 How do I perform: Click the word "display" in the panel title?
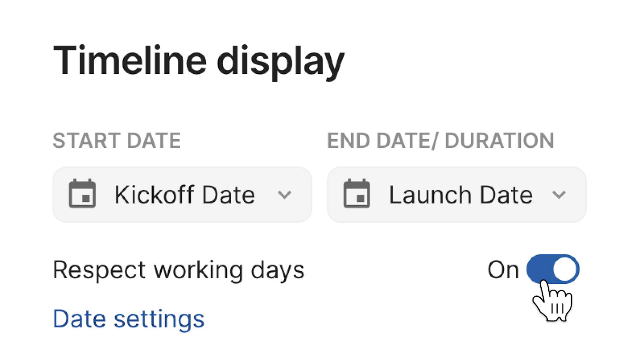280,61
